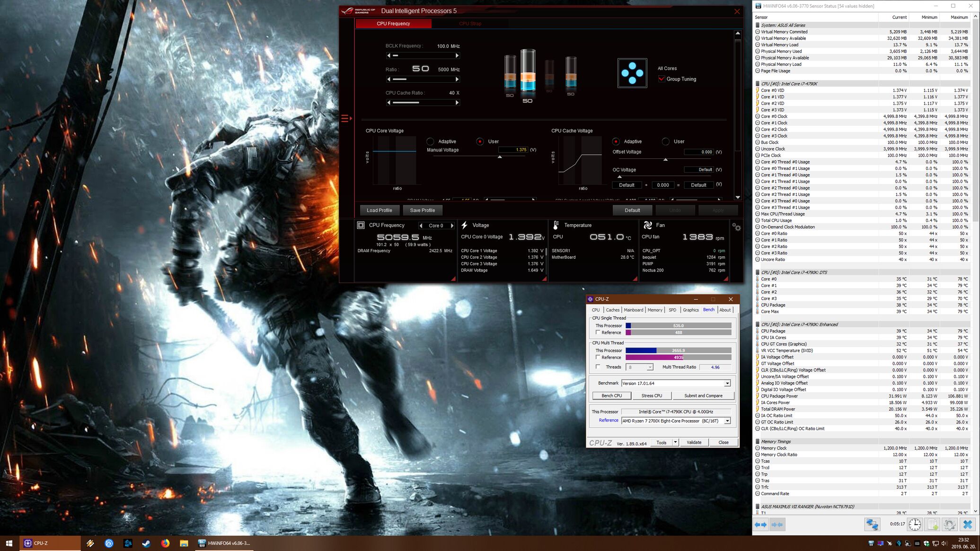This screenshot has height=551, width=980.
Task: Click Manual Voltage 1.375 input field
Action: pos(513,149)
